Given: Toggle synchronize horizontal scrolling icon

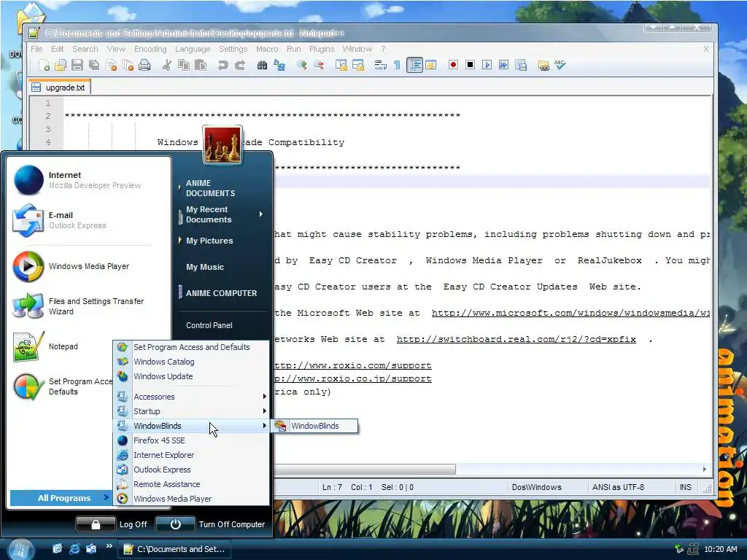Looking at the screenshot, I should tap(357, 65).
